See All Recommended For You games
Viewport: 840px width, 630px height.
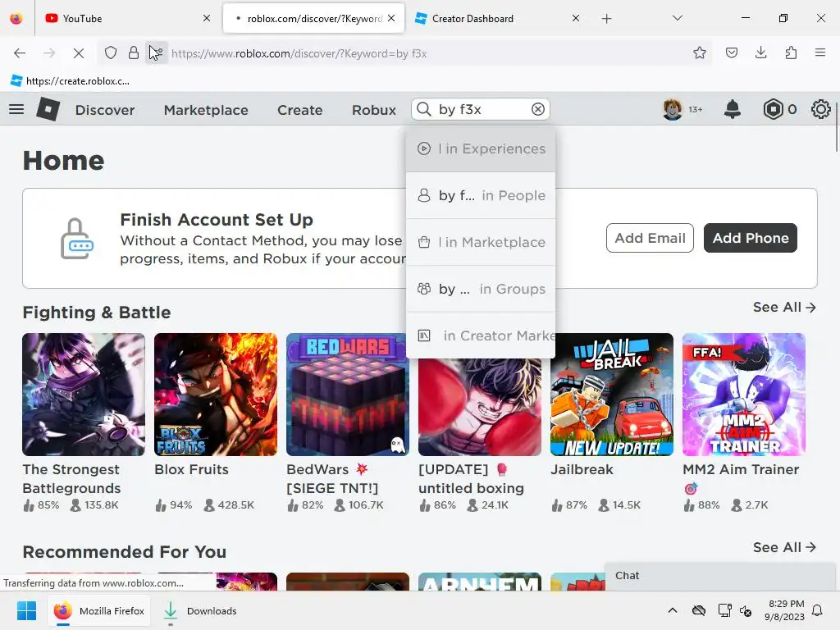point(784,547)
